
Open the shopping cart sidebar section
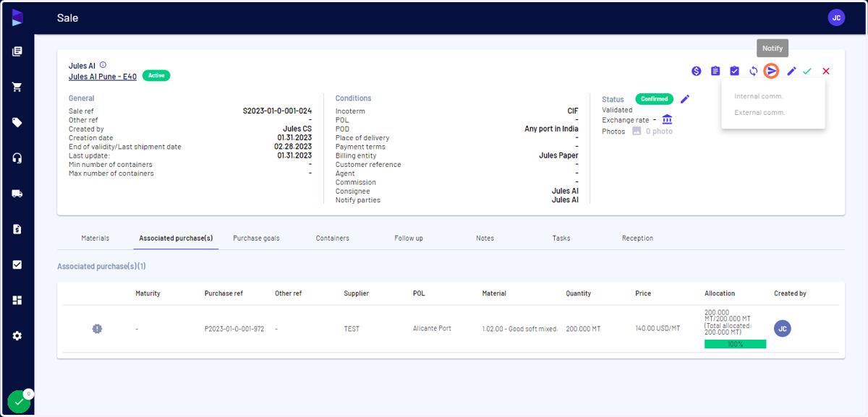pos(17,87)
